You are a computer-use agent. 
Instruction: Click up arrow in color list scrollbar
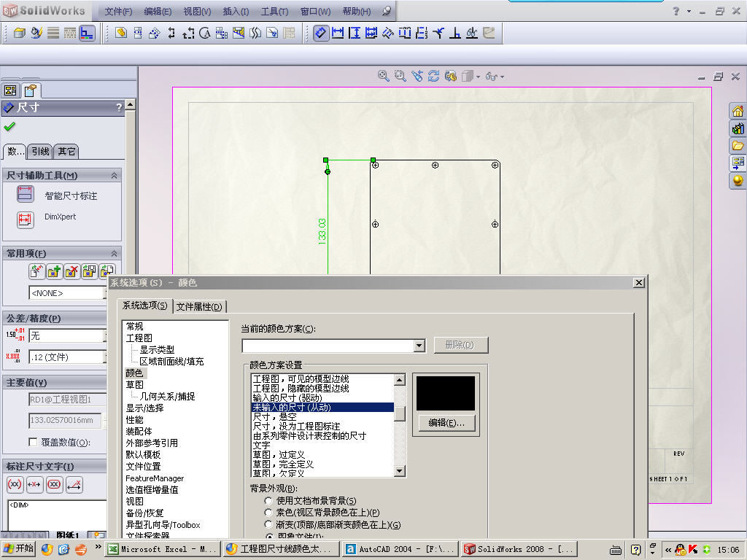click(x=400, y=379)
